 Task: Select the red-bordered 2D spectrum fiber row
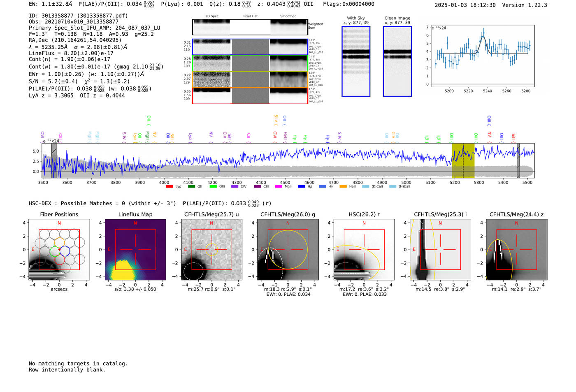pos(250,95)
